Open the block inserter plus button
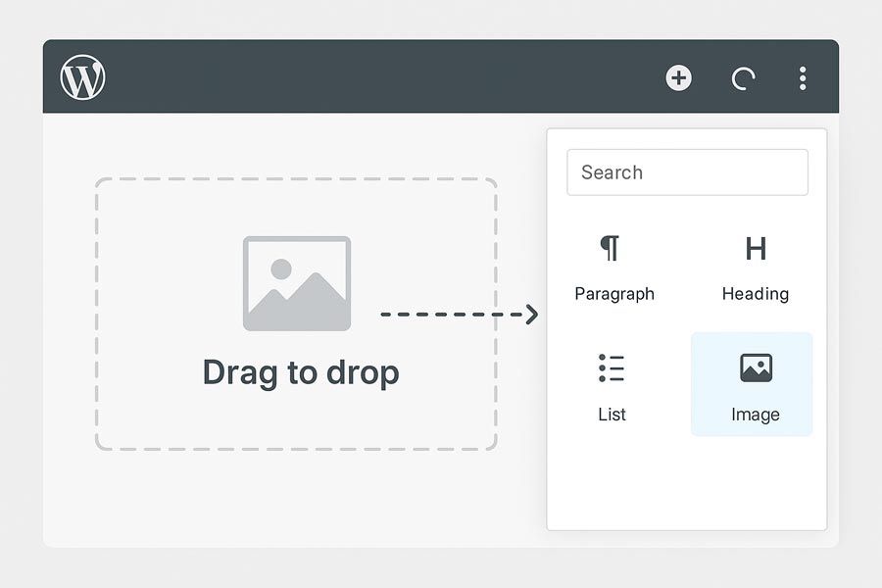882x588 pixels. (678, 77)
